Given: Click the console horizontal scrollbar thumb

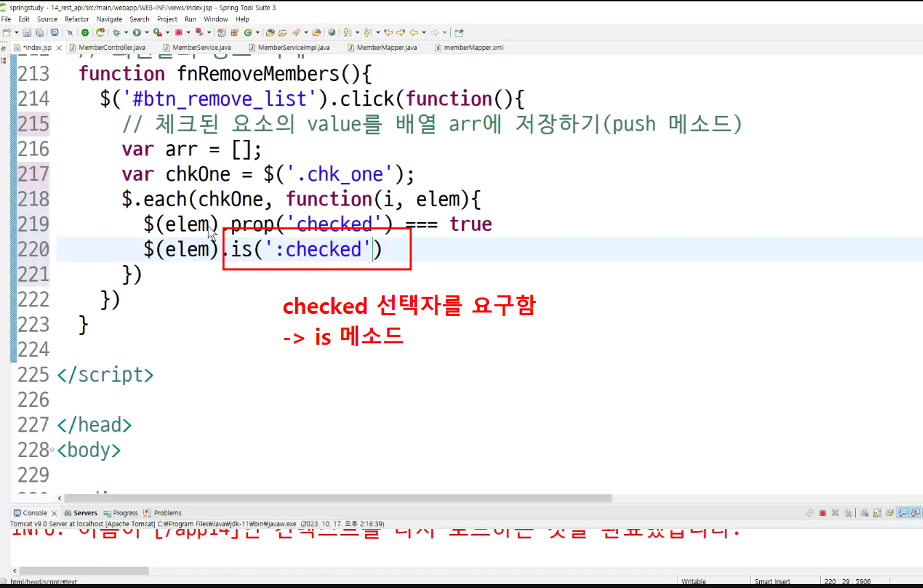Looking at the screenshot, I should [84, 570].
